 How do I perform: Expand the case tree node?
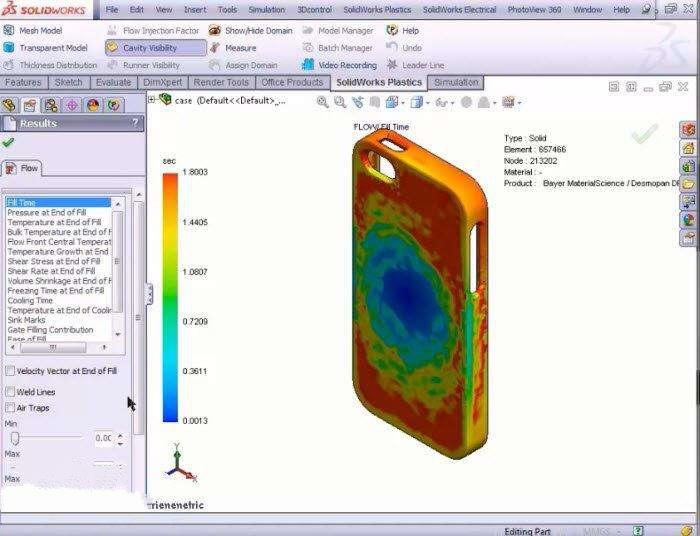151,100
